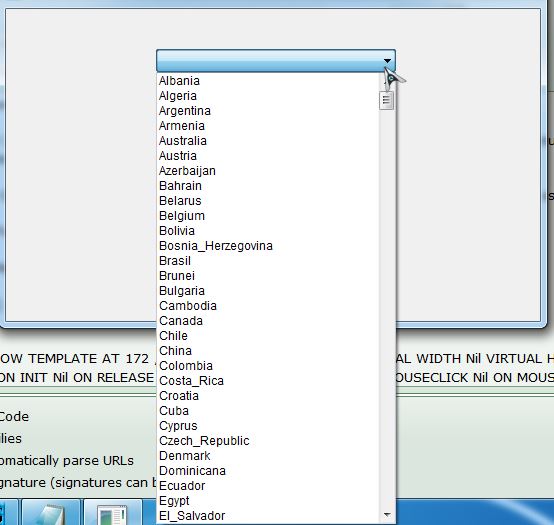Click the list scrollbar thumb
Screen dimensions: 554x525
(x=387, y=100)
